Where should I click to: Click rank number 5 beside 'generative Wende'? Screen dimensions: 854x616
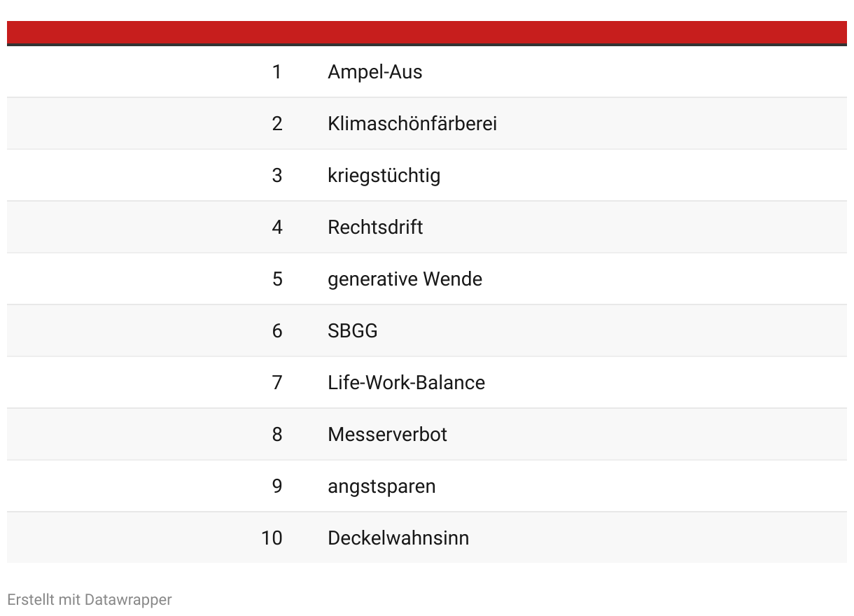[x=277, y=279]
